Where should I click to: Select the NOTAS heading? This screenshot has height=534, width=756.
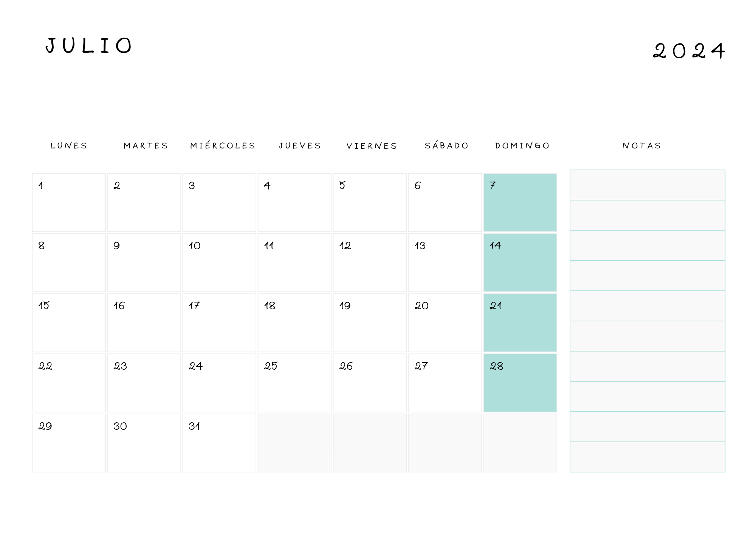click(x=642, y=145)
